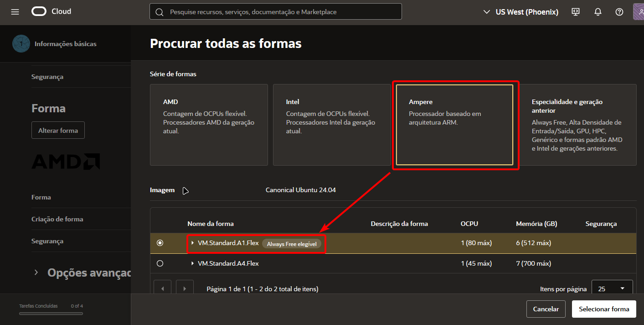The image size is (644, 325).
Task: Click the Forma sidebar entry
Action: pyautogui.click(x=41, y=197)
